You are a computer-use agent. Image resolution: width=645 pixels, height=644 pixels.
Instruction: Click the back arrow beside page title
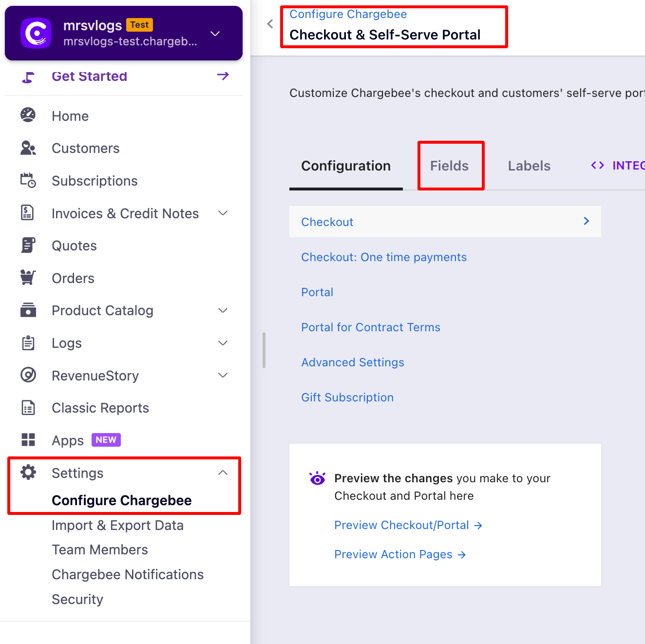point(270,24)
